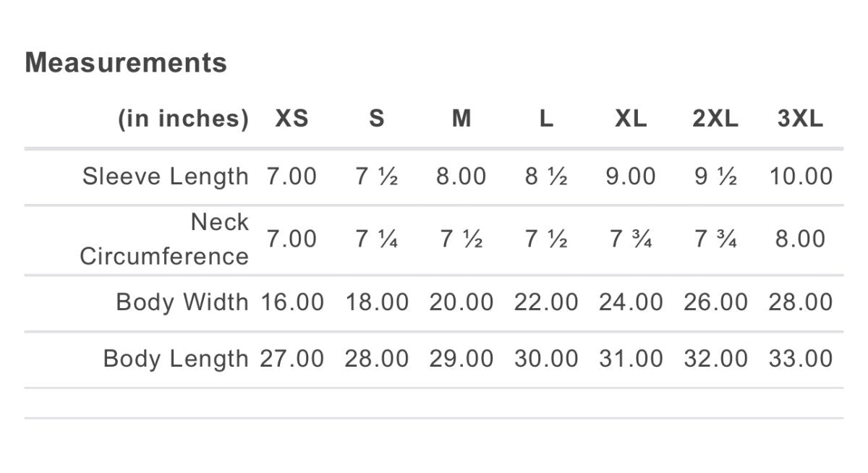
Task: Select the XL sleeve length value 9.00
Action: tap(631, 176)
